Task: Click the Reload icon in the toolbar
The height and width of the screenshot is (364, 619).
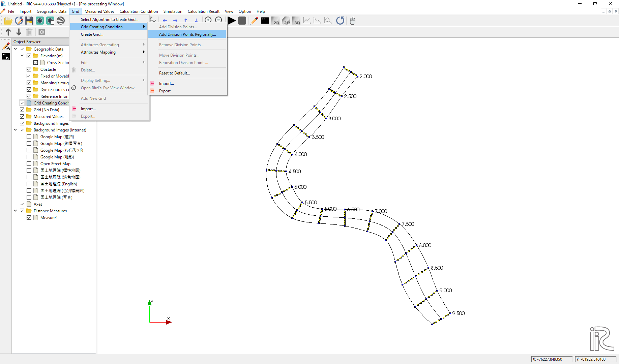Action: [x=19, y=21]
